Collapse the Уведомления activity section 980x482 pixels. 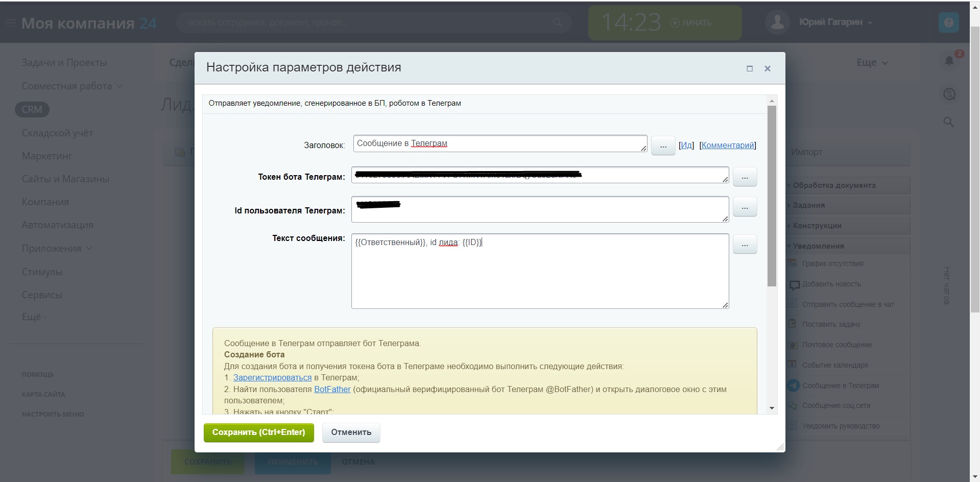pos(818,246)
